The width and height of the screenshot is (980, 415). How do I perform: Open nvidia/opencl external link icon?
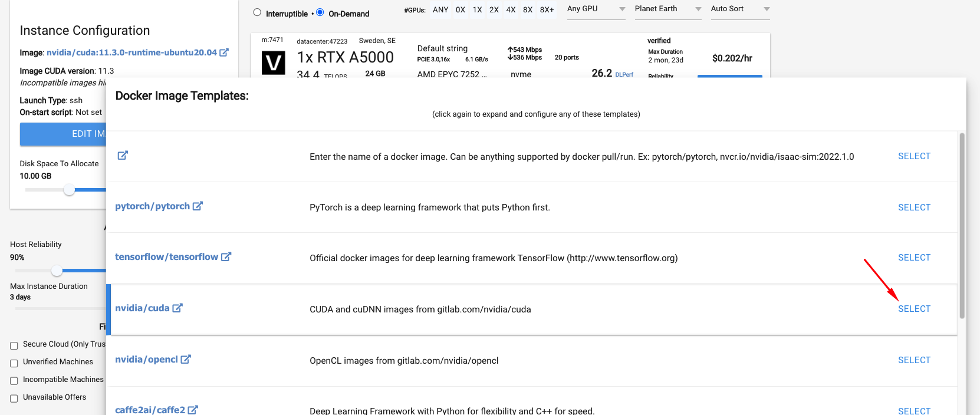(x=186, y=359)
